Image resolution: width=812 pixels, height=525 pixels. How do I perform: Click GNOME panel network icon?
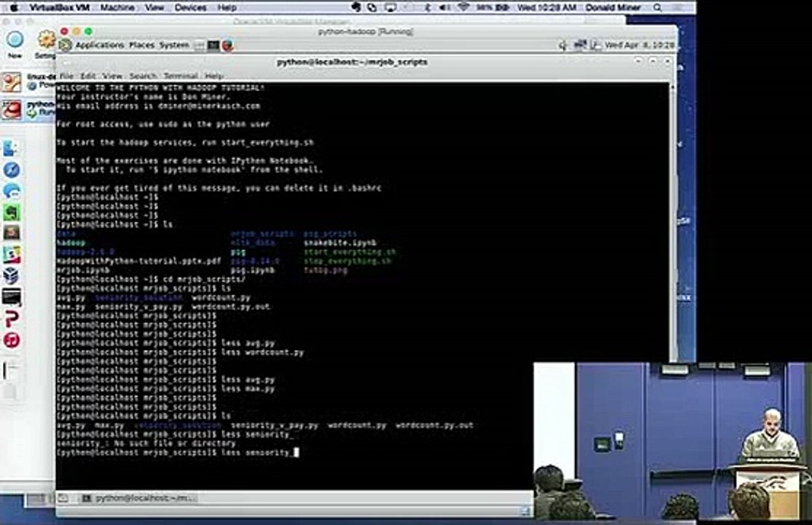point(579,45)
